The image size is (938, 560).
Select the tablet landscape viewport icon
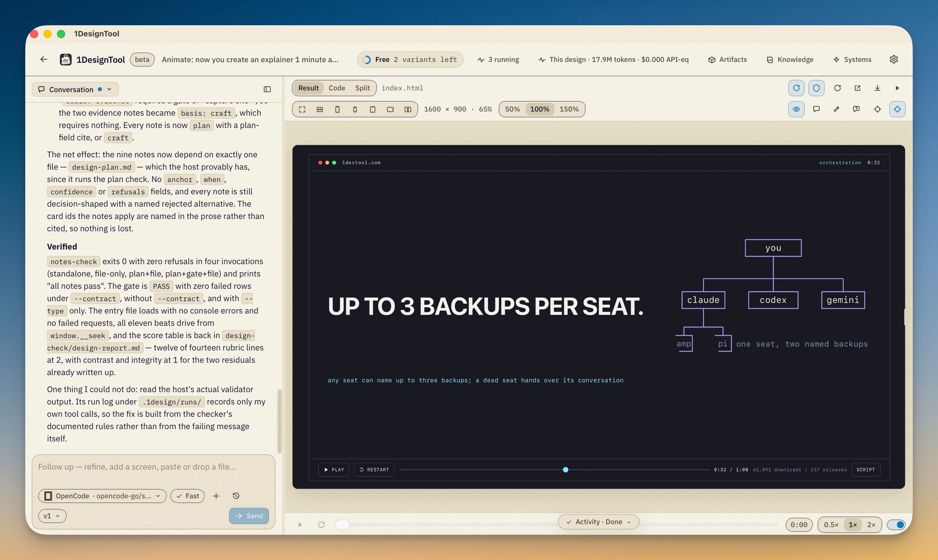click(x=390, y=109)
